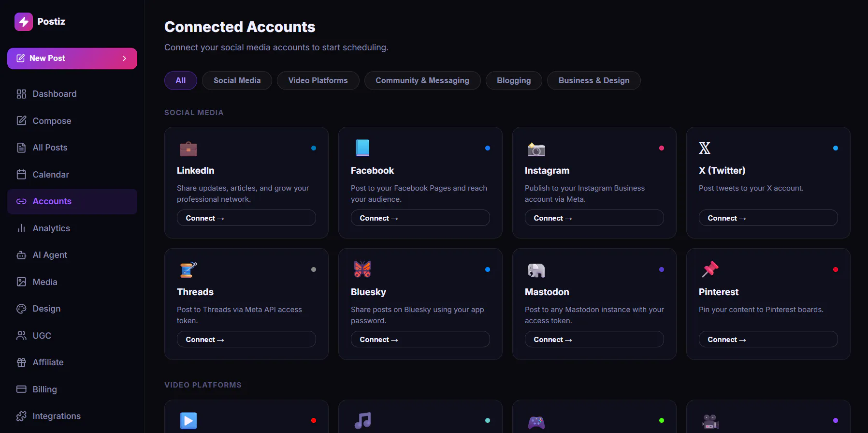
Task: Click the All Posts document icon
Action: (x=21, y=148)
